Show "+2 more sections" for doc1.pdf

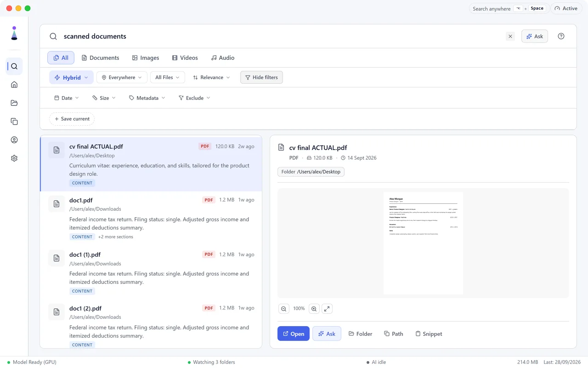click(x=115, y=237)
